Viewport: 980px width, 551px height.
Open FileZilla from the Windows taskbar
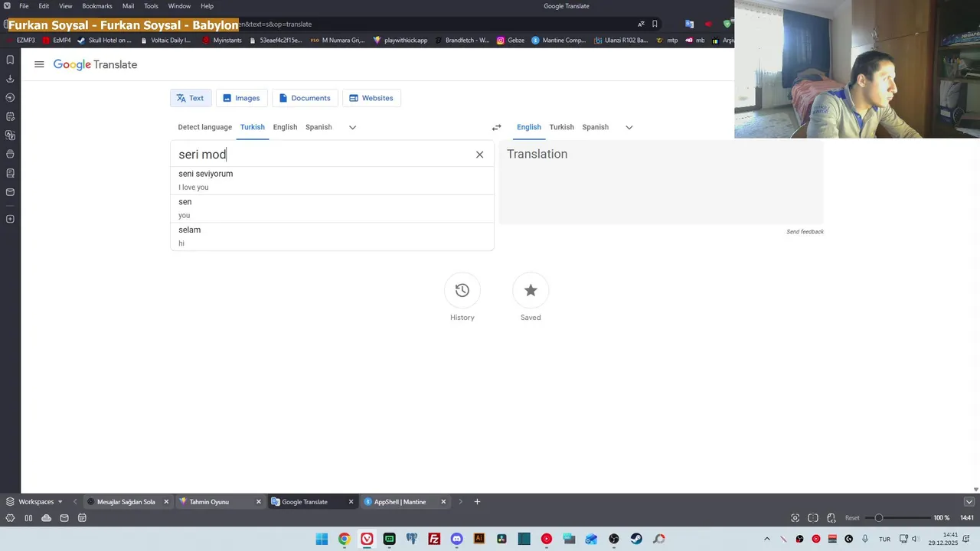(x=434, y=539)
